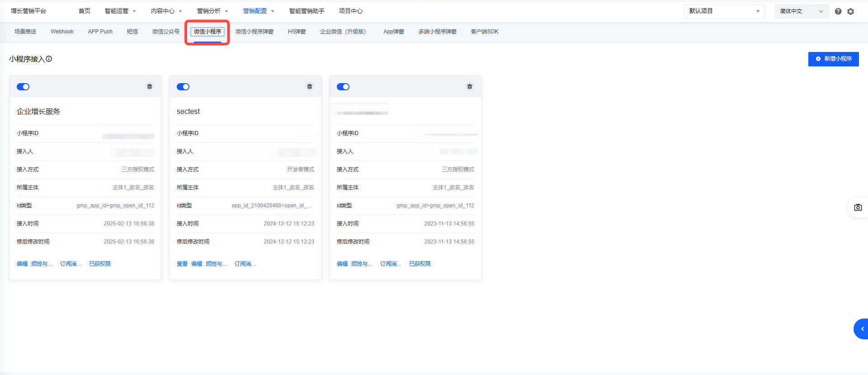Switch to the H5弹窗 tab
868x375 pixels.
(297, 32)
